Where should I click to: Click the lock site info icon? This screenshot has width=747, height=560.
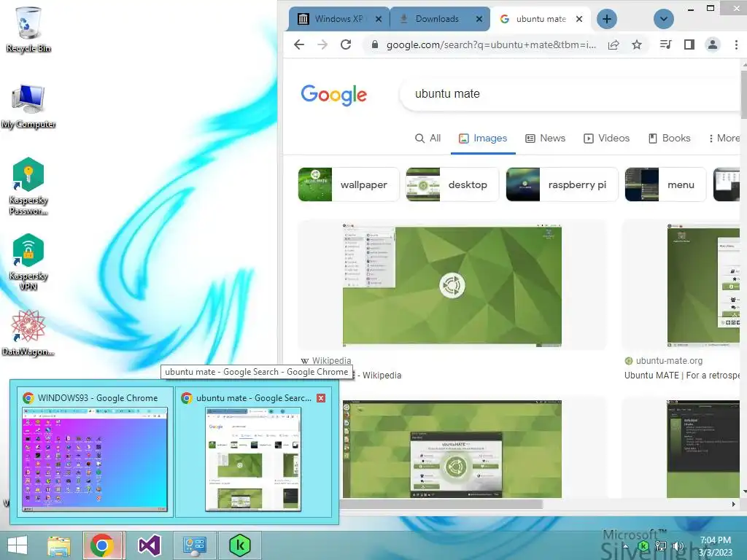click(x=375, y=44)
